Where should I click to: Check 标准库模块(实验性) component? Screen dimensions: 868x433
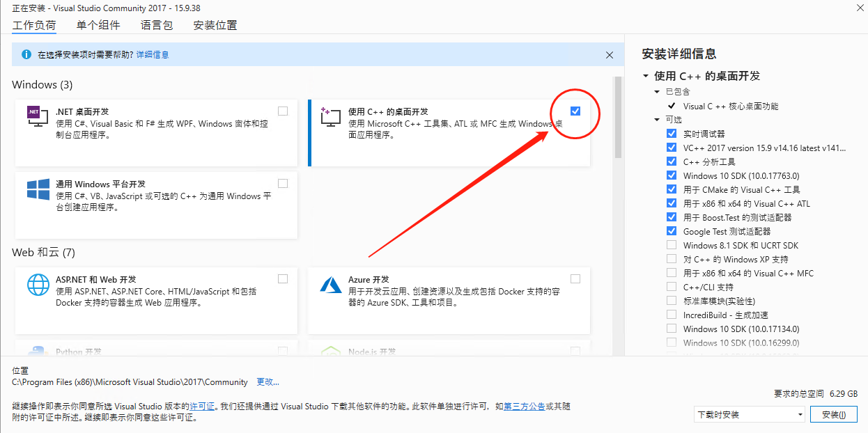672,301
